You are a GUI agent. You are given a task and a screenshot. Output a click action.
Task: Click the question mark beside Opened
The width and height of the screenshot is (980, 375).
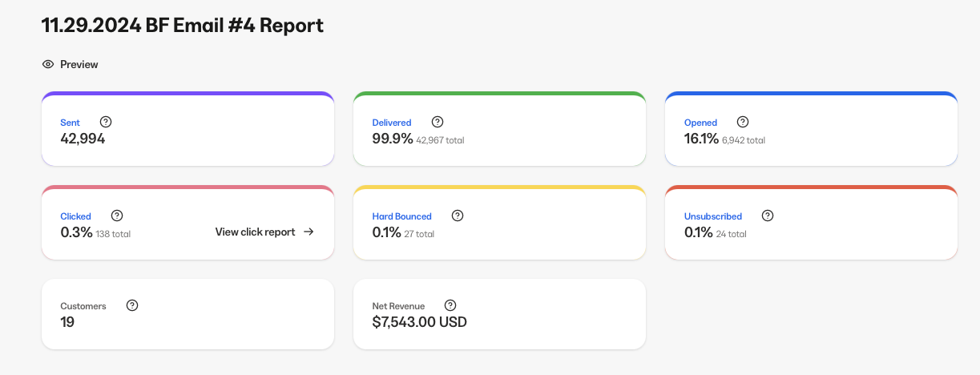[x=743, y=122]
